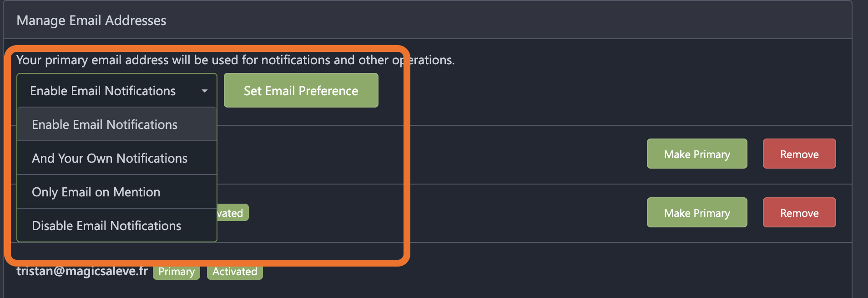Click the lower Make Primary button
Screen dimensions: 868x298
point(697,213)
